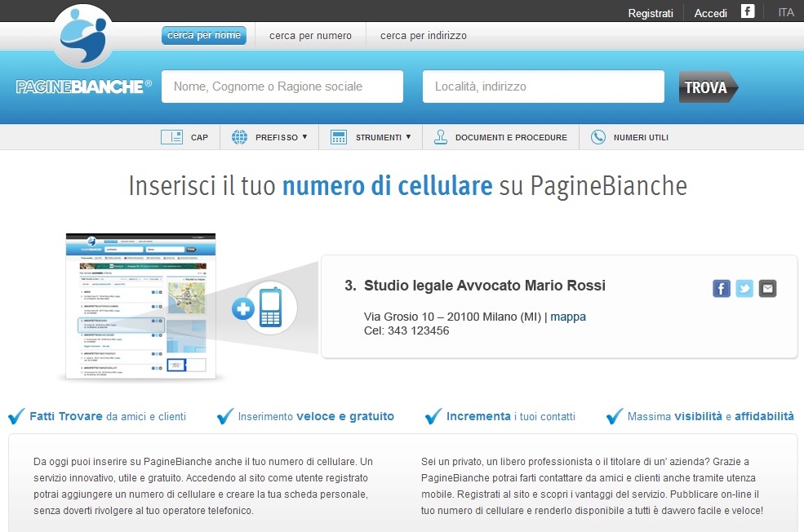This screenshot has width=804, height=532.
Task: Switch to 'cerca per indirizzo' tab
Action: [424, 35]
